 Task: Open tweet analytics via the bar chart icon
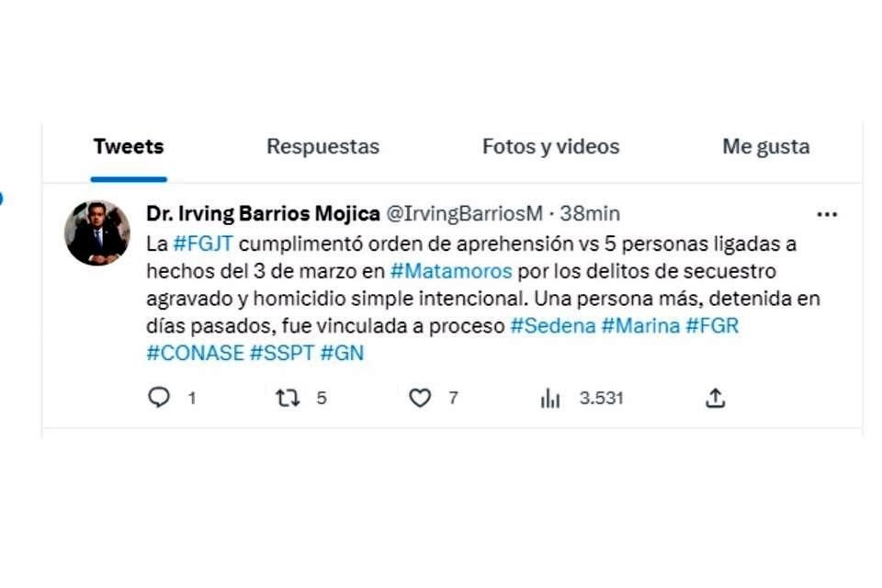(x=549, y=397)
